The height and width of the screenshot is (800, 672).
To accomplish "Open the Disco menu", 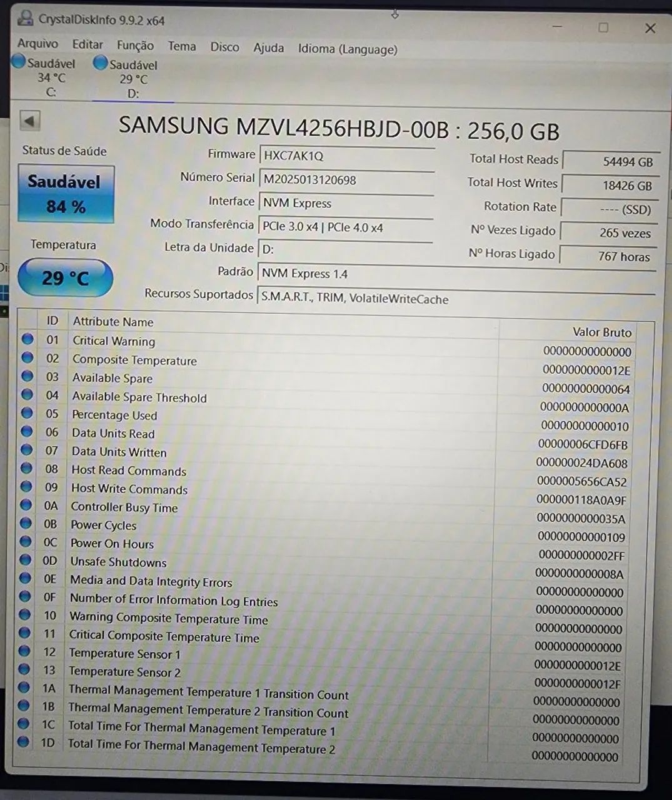I will click(224, 47).
